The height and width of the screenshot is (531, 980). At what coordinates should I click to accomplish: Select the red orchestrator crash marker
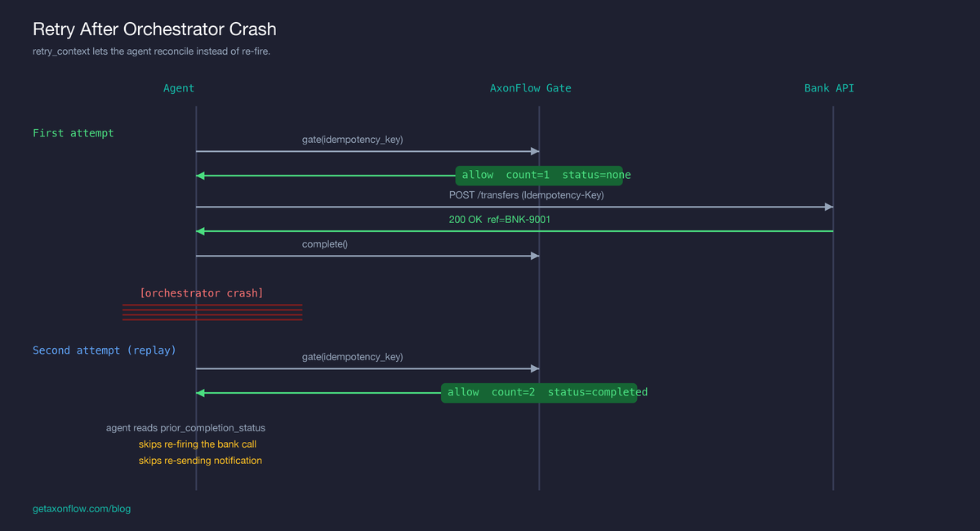212,311
